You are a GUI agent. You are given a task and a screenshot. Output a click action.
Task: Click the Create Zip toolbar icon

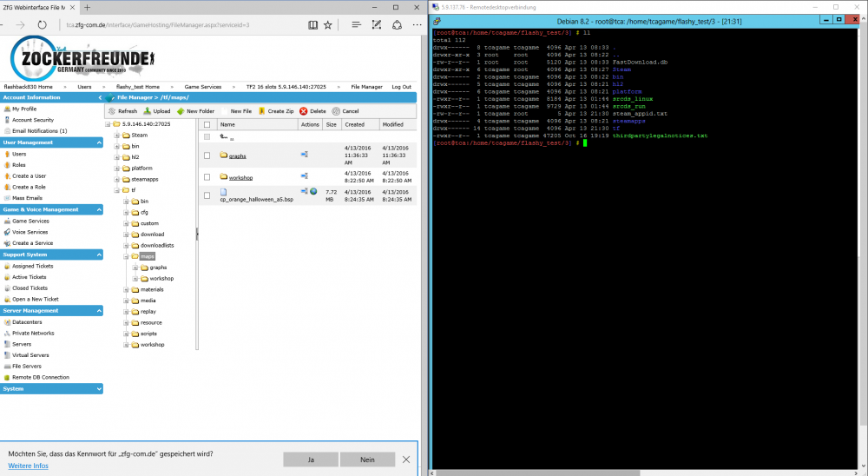[x=261, y=111]
